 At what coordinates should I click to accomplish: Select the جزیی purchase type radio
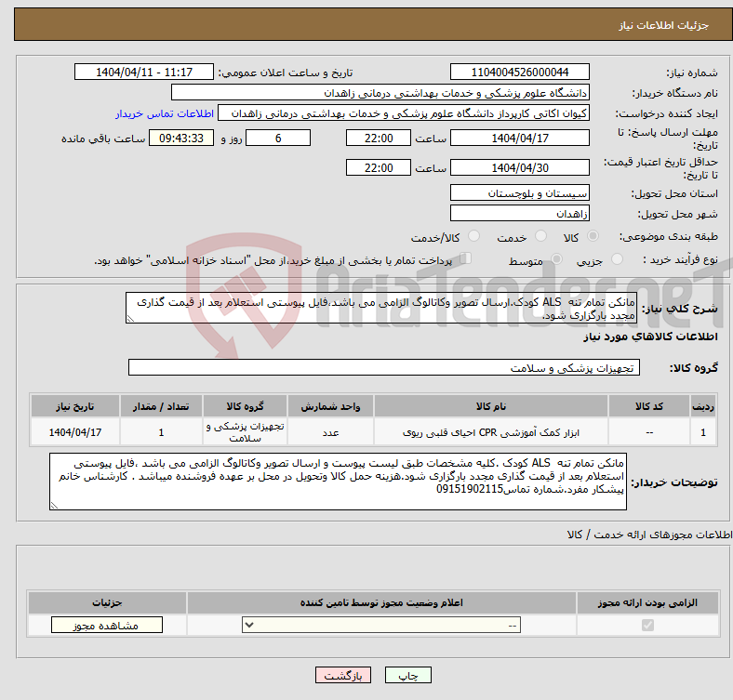617,258
